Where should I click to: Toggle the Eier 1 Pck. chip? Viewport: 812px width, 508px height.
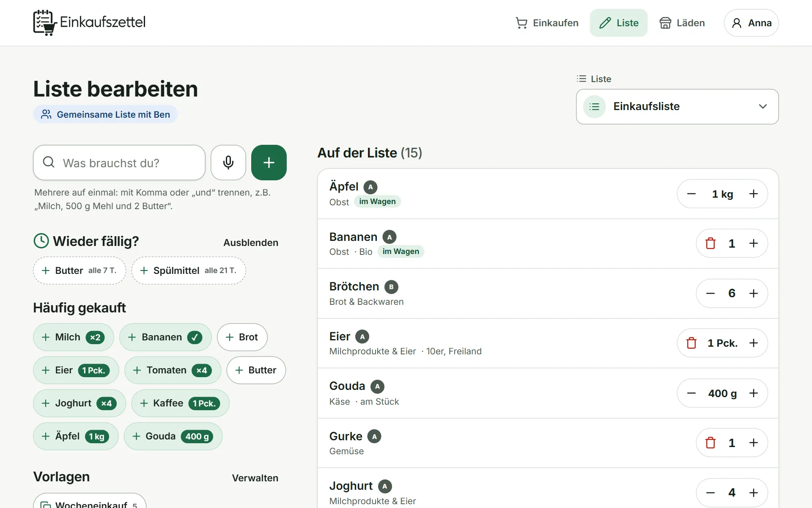(76, 370)
